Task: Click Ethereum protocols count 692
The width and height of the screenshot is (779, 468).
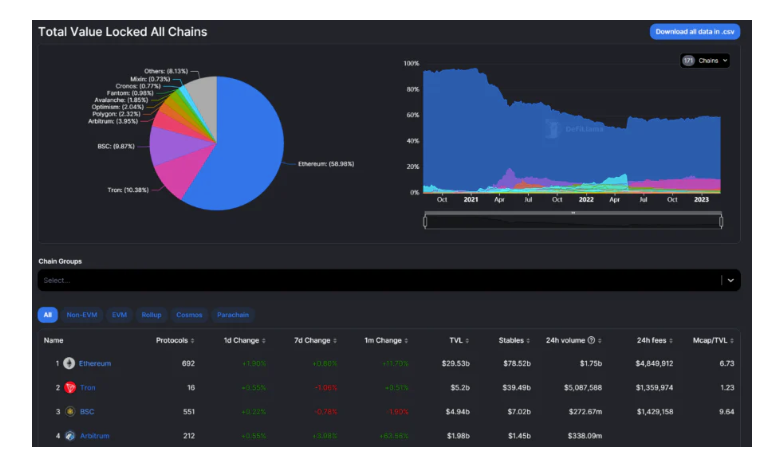Action: tap(188, 363)
